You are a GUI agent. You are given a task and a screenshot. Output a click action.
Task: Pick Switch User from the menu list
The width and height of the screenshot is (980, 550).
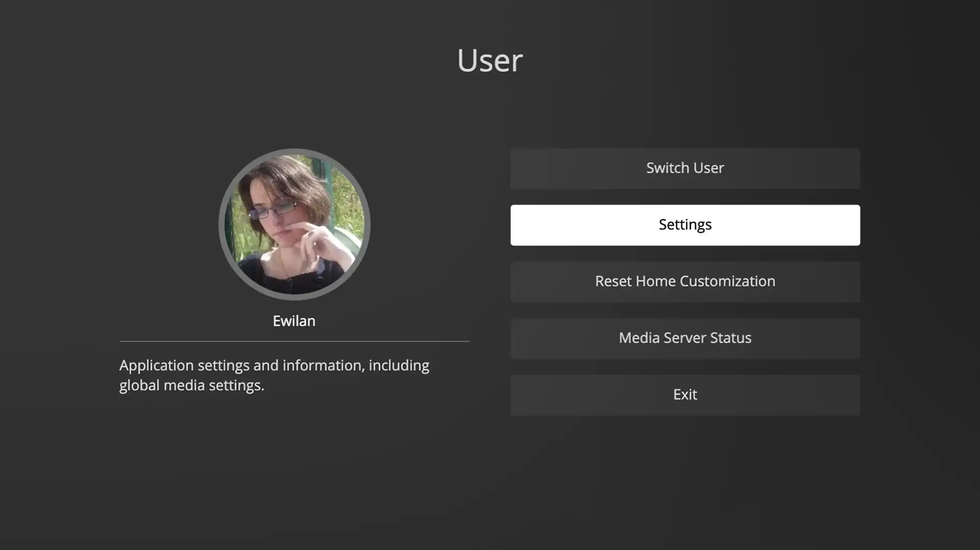(x=684, y=168)
